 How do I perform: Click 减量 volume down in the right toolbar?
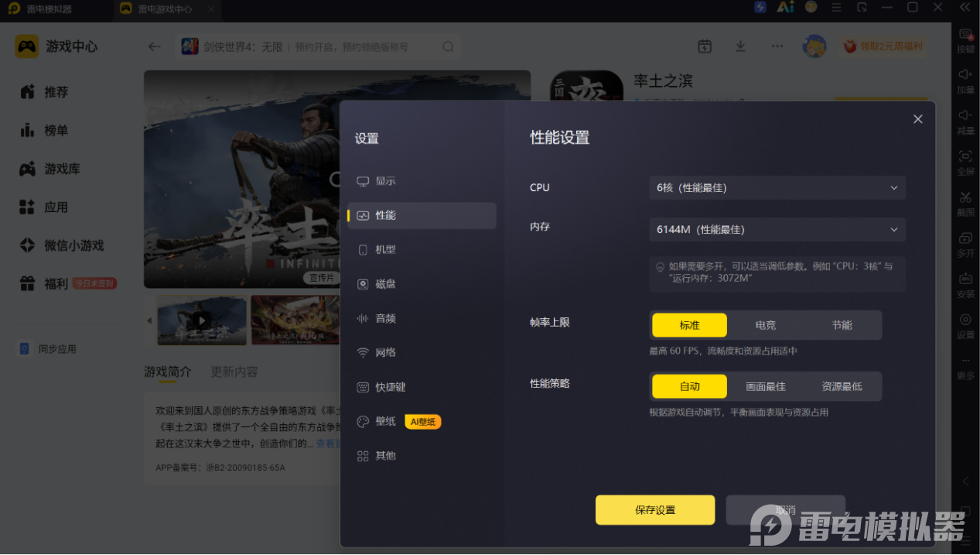[965, 122]
